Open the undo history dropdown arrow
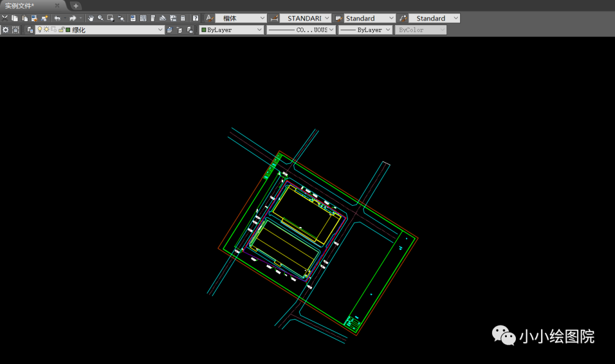The width and height of the screenshot is (615, 364). click(65, 18)
